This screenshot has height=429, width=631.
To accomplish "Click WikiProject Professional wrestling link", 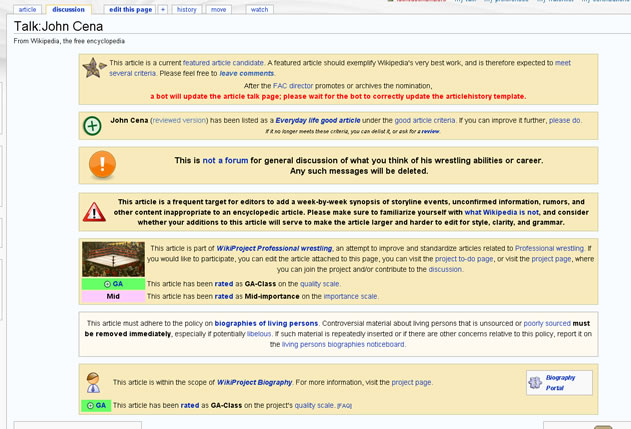I will coord(274,248).
